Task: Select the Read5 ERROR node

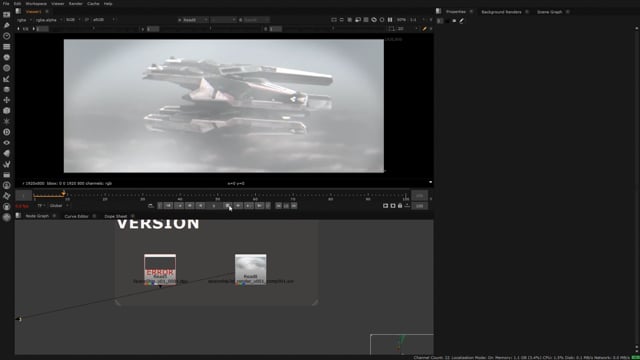Action: [x=160, y=269]
